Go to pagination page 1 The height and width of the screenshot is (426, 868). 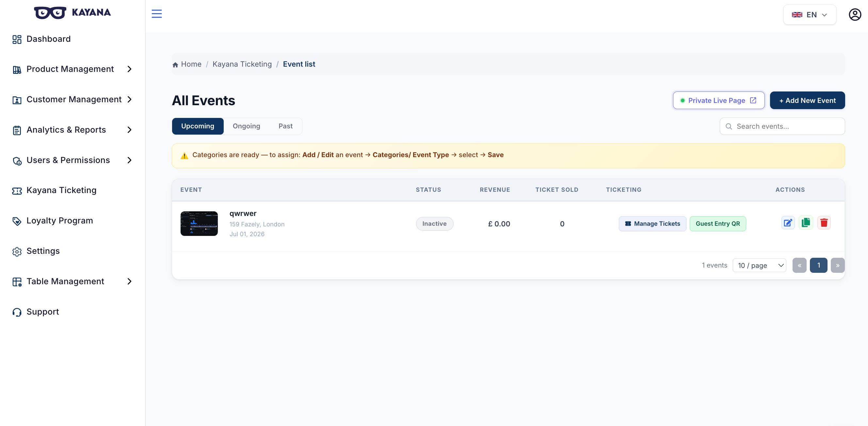pos(818,265)
